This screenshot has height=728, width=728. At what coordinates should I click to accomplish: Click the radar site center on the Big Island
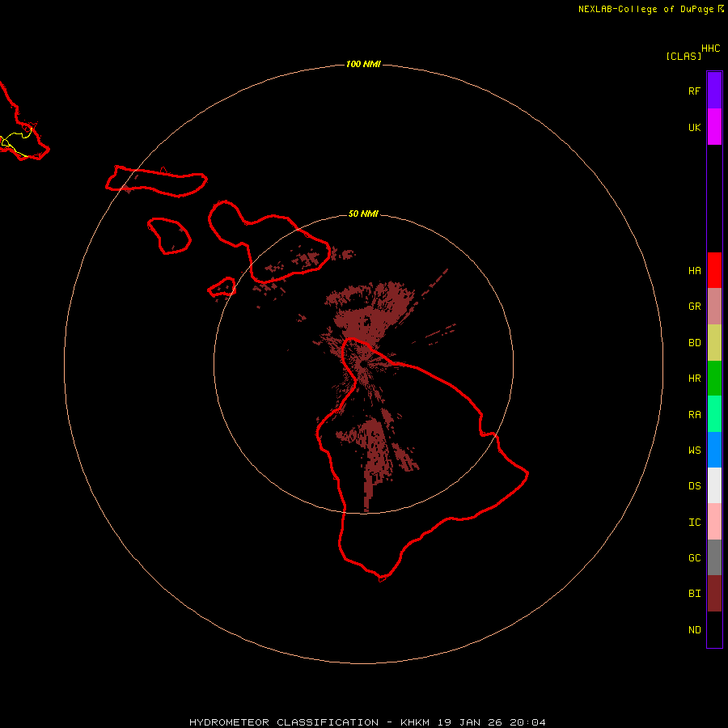click(363, 364)
